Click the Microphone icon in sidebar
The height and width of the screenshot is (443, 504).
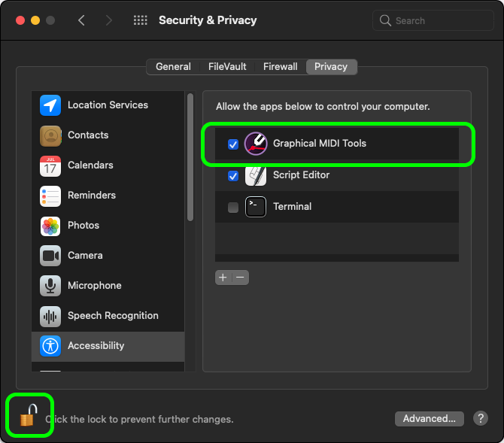point(50,286)
